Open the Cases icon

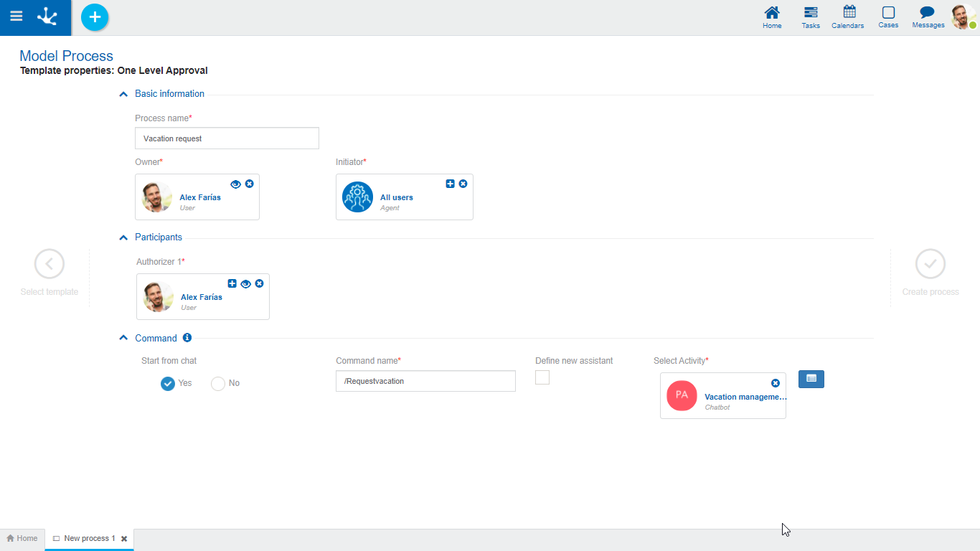888,17
